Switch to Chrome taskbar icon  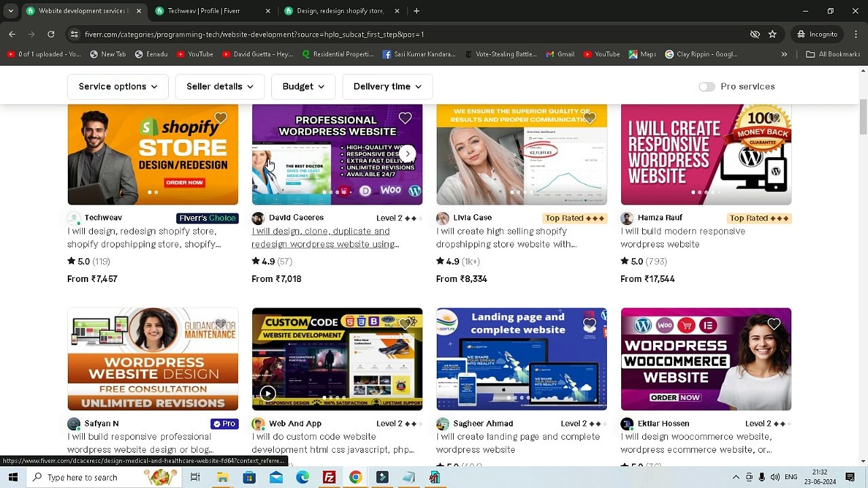pyautogui.click(x=355, y=477)
